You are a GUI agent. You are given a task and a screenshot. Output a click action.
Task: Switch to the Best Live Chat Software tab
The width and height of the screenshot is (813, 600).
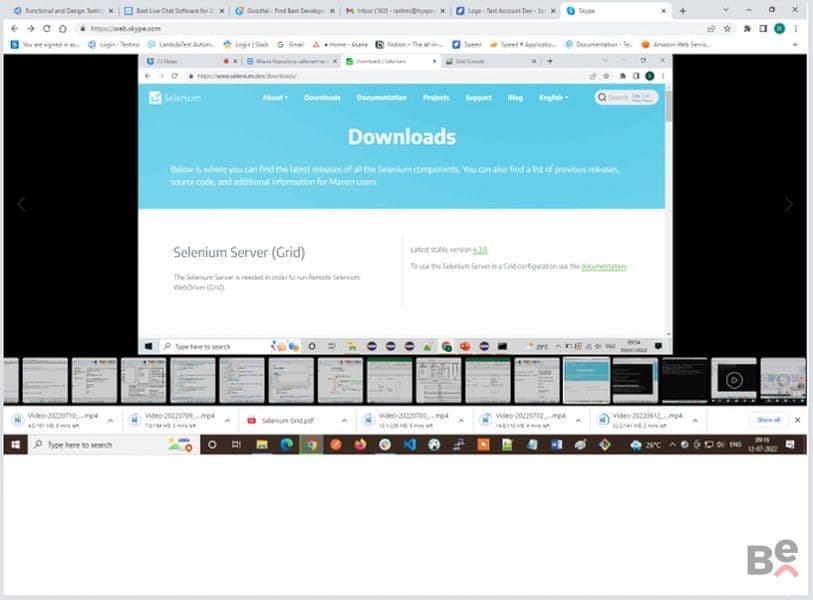(x=174, y=10)
